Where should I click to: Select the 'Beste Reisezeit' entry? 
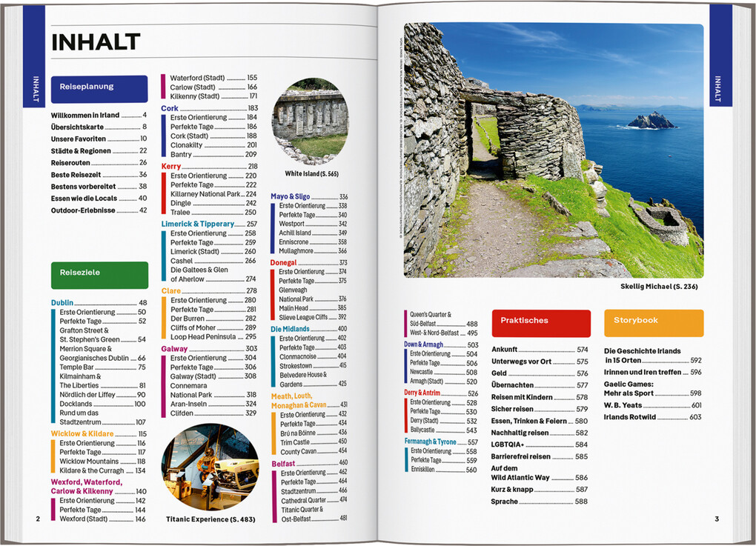coord(99,174)
